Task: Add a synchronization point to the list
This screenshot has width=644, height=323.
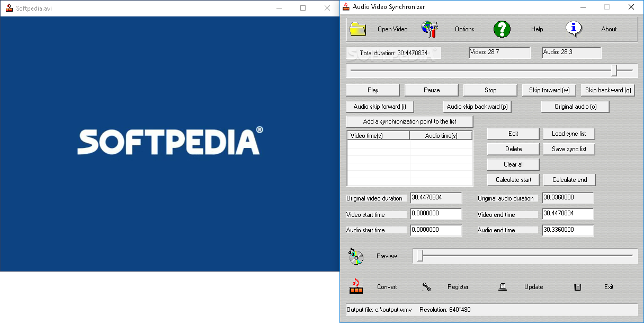Action: 409,121
